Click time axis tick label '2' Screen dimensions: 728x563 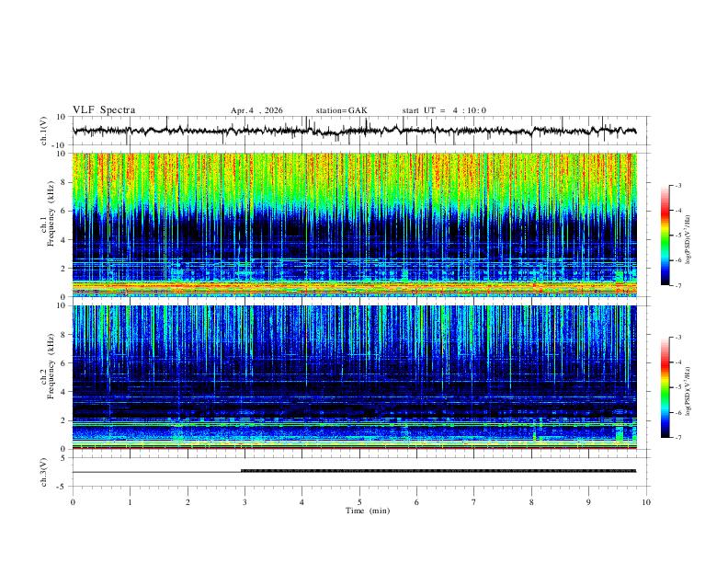(x=188, y=502)
